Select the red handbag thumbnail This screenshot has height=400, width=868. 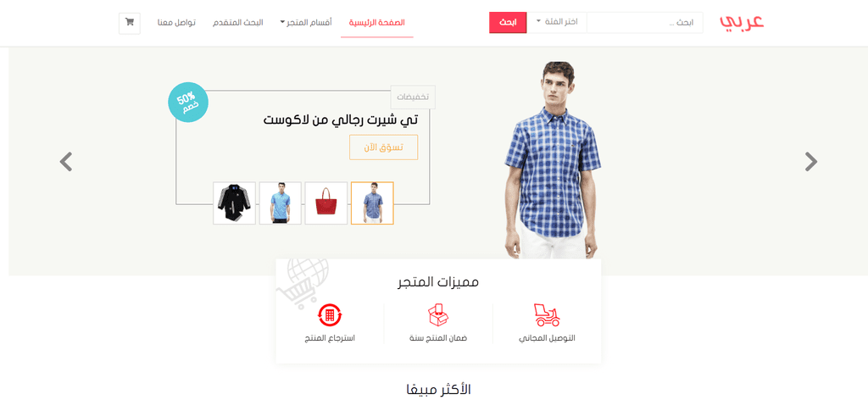(326, 203)
